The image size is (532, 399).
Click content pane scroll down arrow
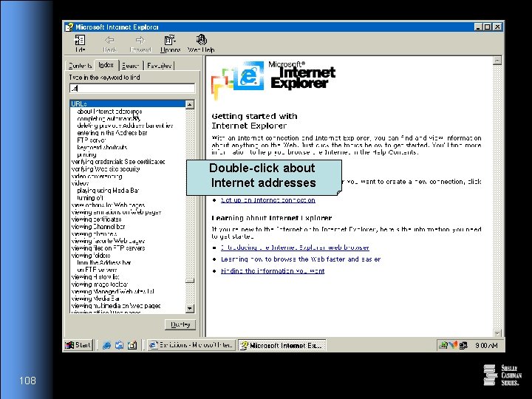click(x=497, y=332)
